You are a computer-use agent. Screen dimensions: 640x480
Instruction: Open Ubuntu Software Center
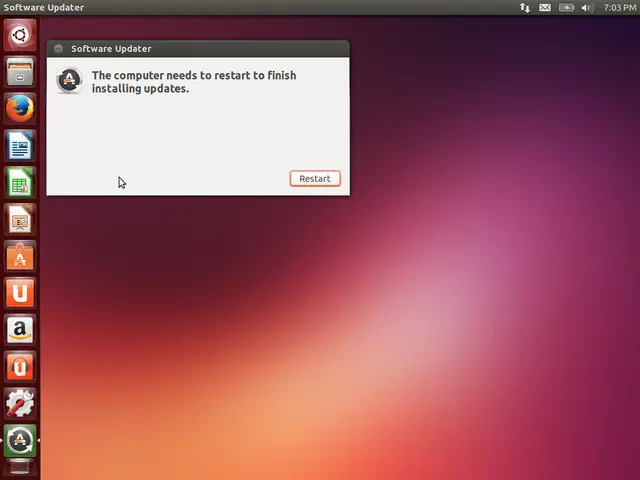(20, 256)
